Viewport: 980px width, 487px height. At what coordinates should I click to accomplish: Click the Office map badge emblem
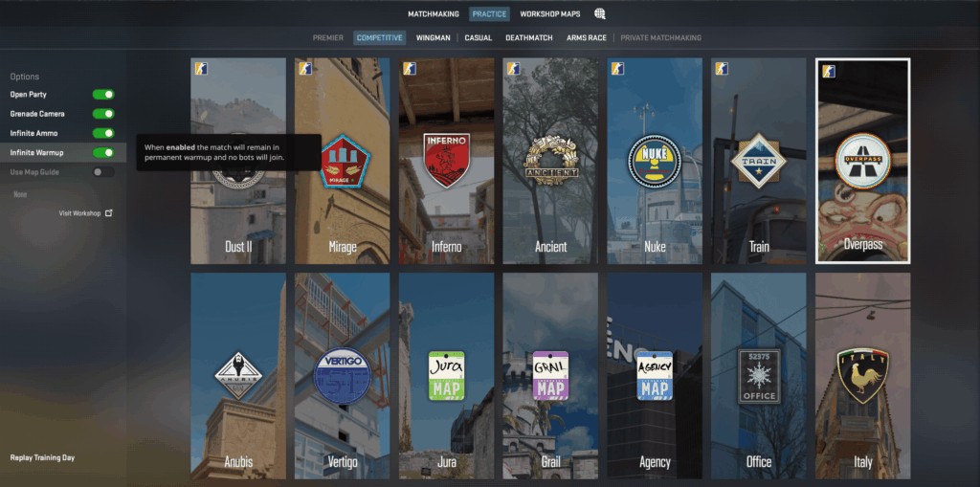[x=759, y=375]
